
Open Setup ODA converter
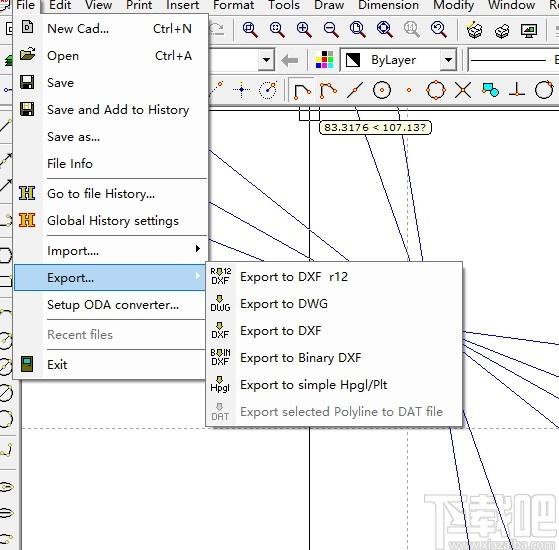coord(113,305)
